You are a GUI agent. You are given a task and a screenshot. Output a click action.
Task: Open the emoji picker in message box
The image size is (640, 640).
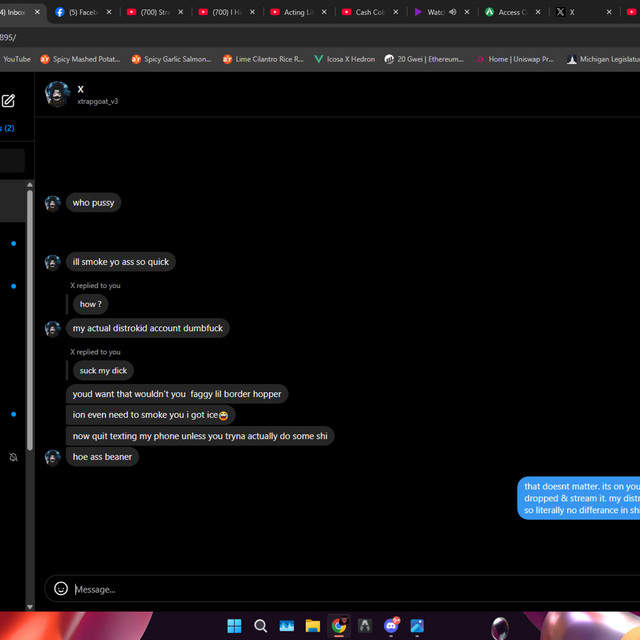click(61, 589)
